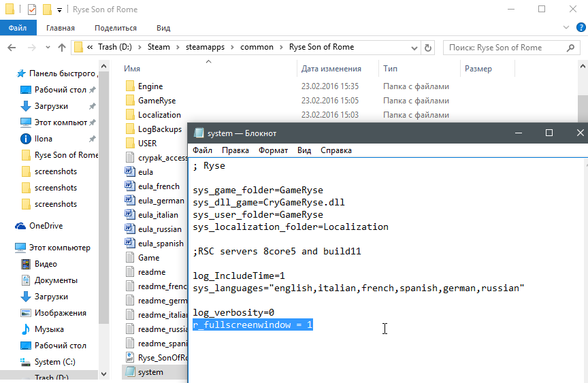Sort files by Имя column header
The width and height of the screenshot is (588, 383).
(132, 69)
